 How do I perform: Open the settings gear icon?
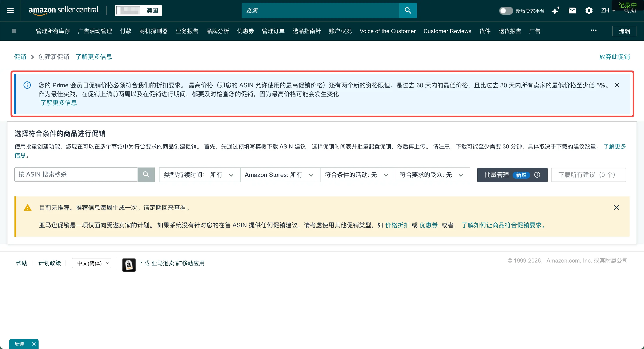(589, 11)
